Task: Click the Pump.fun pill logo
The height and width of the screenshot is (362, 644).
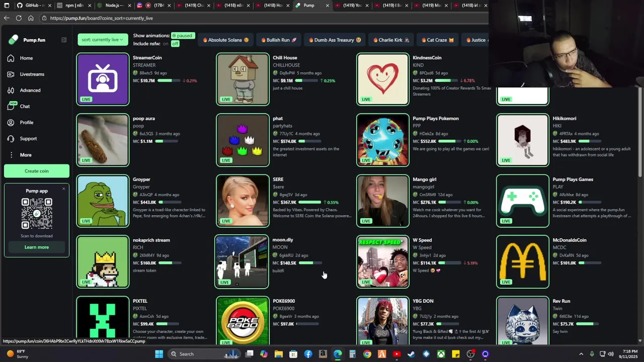Action: [14, 40]
